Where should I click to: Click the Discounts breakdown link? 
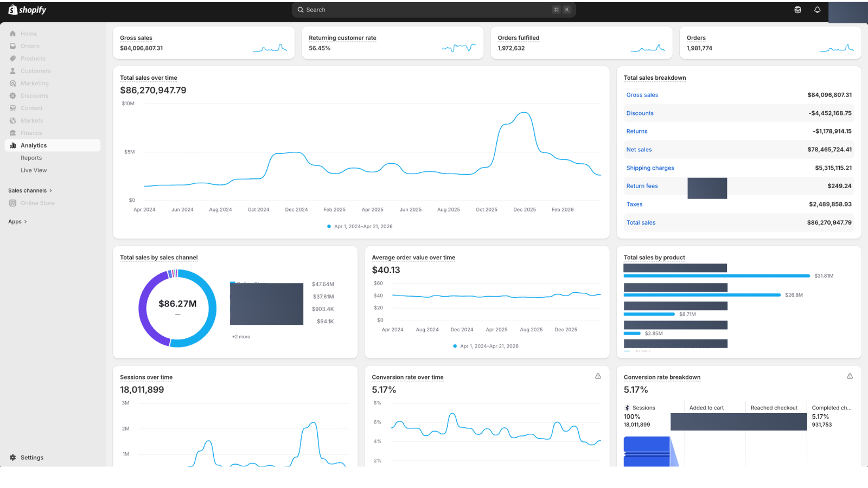(640, 113)
